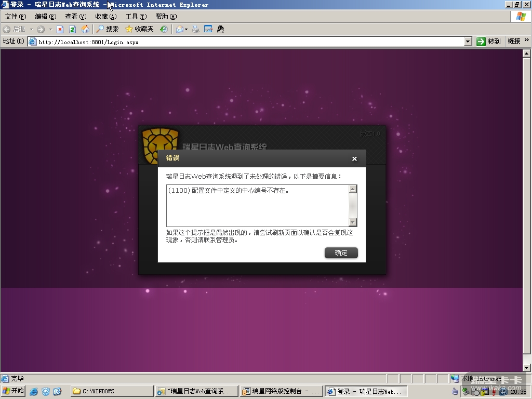Click 登录 - 瑞星日志Web taskbar item

366,391
